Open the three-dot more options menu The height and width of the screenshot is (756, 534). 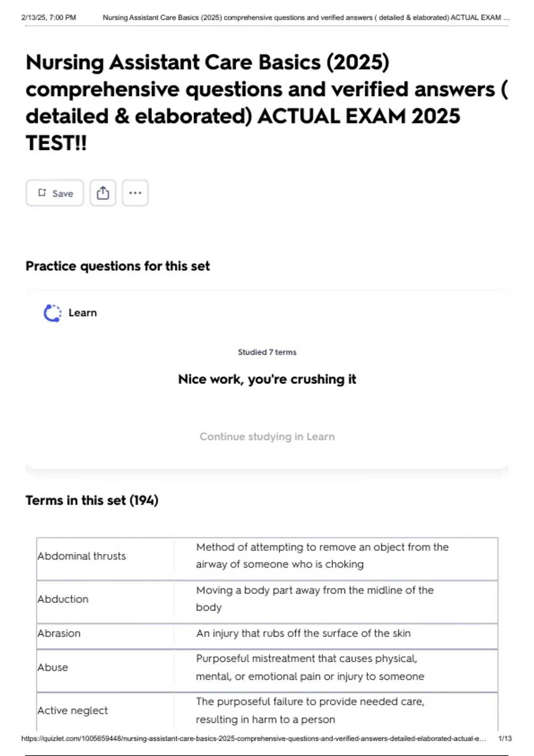[135, 193]
